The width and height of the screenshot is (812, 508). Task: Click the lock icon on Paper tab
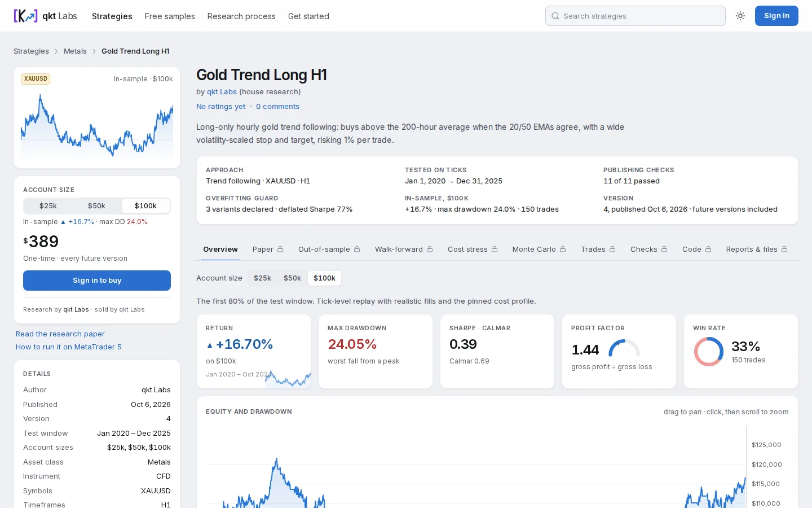pyautogui.click(x=280, y=249)
